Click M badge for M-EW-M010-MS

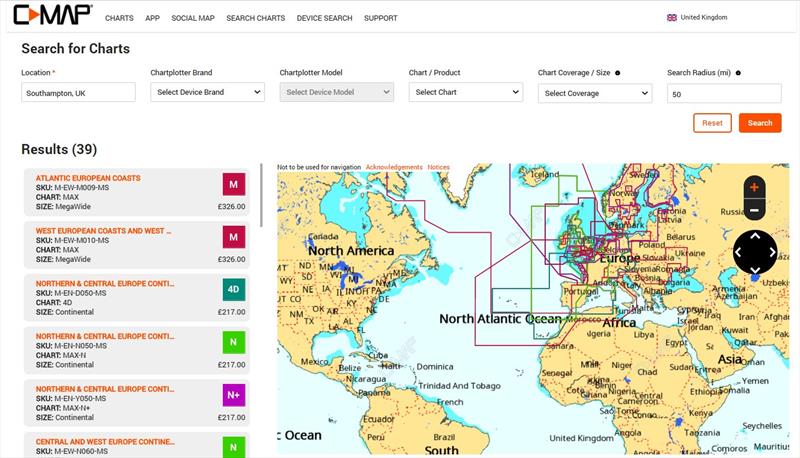coord(234,237)
